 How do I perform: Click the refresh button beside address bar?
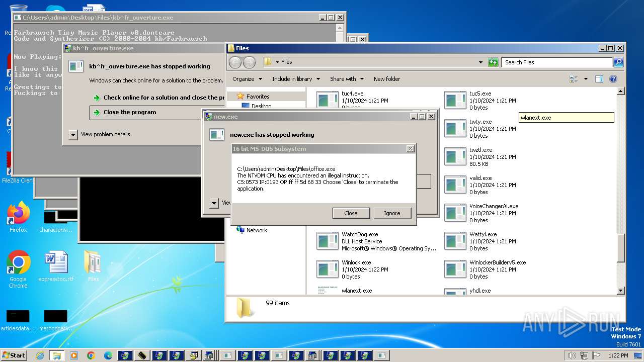[x=493, y=62]
